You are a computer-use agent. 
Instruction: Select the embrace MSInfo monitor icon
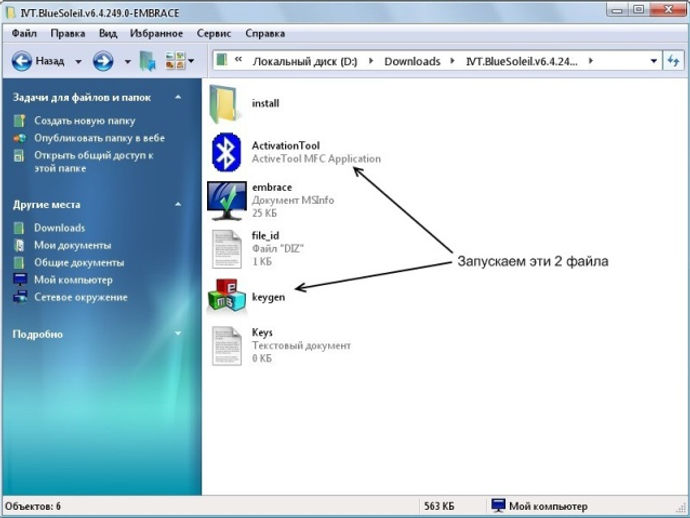227,200
